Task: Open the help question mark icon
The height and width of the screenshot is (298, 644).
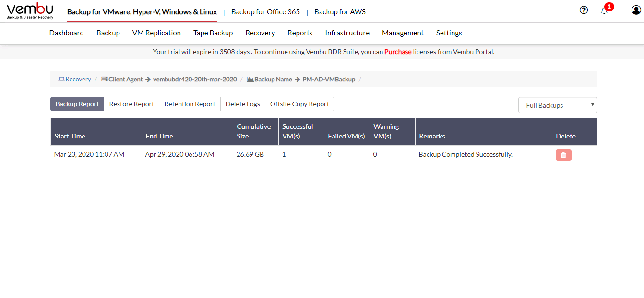Action: 584,10
